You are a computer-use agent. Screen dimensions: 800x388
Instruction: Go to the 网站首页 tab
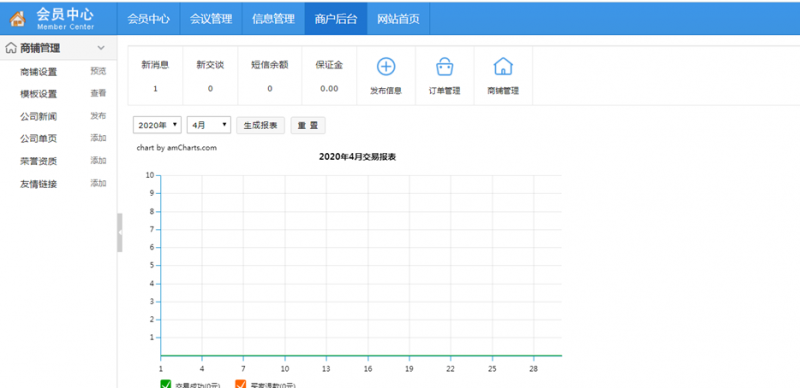click(x=398, y=19)
